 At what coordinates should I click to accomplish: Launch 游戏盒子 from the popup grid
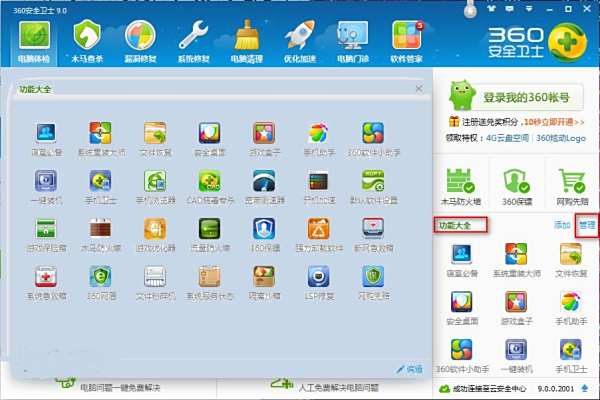pos(264,139)
